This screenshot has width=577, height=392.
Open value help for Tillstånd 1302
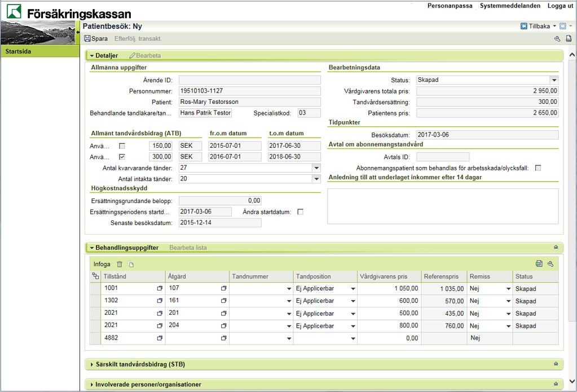(160, 301)
